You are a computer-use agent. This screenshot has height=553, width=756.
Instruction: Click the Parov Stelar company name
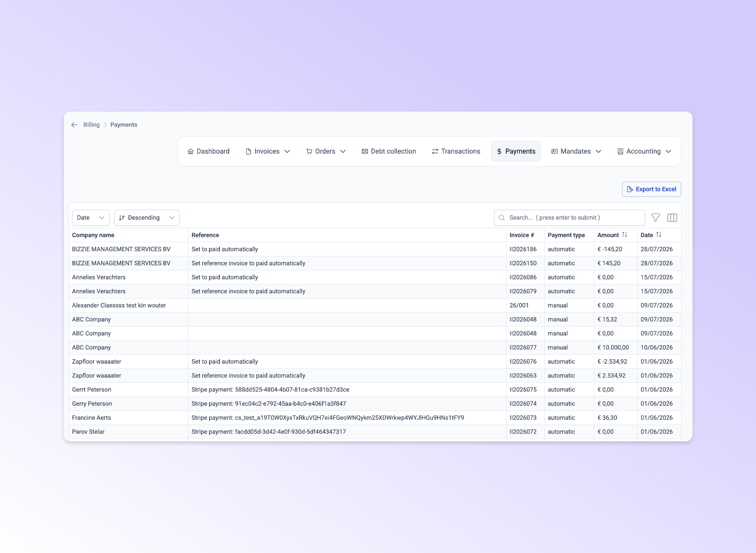point(88,432)
